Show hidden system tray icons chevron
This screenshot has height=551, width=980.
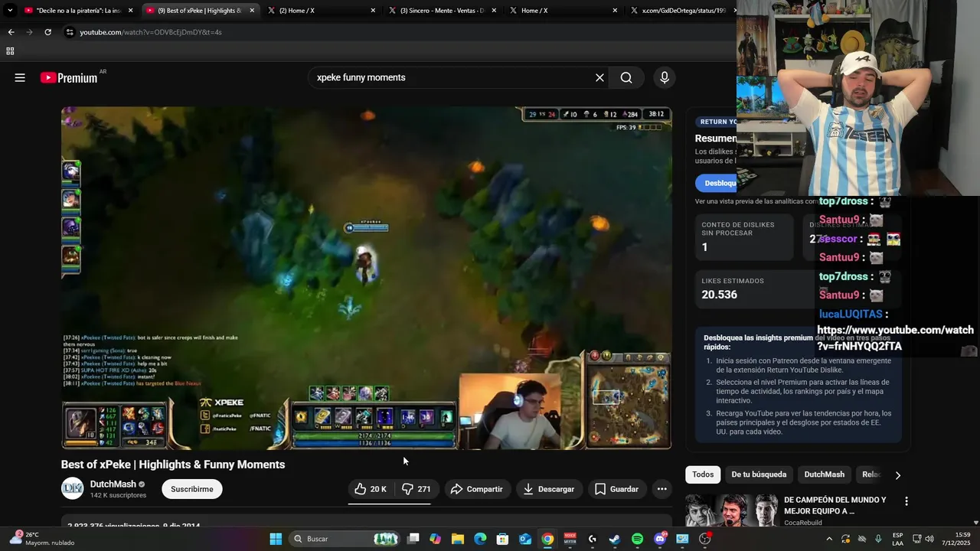point(829,539)
